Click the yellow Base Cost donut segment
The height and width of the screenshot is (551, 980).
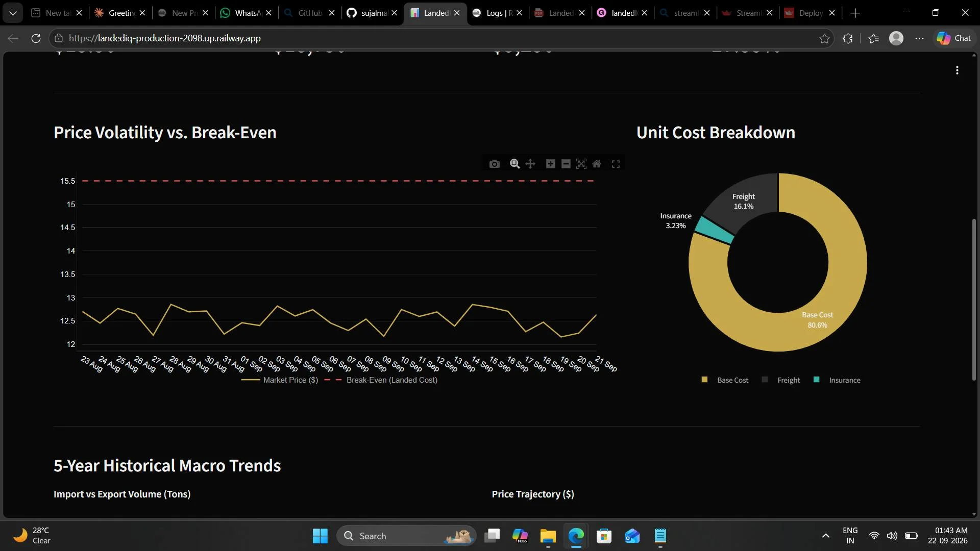pos(848,263)
